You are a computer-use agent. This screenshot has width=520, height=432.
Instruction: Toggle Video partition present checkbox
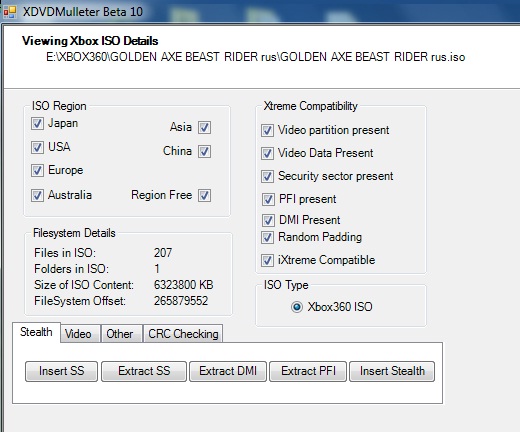(x=267, y=130)
